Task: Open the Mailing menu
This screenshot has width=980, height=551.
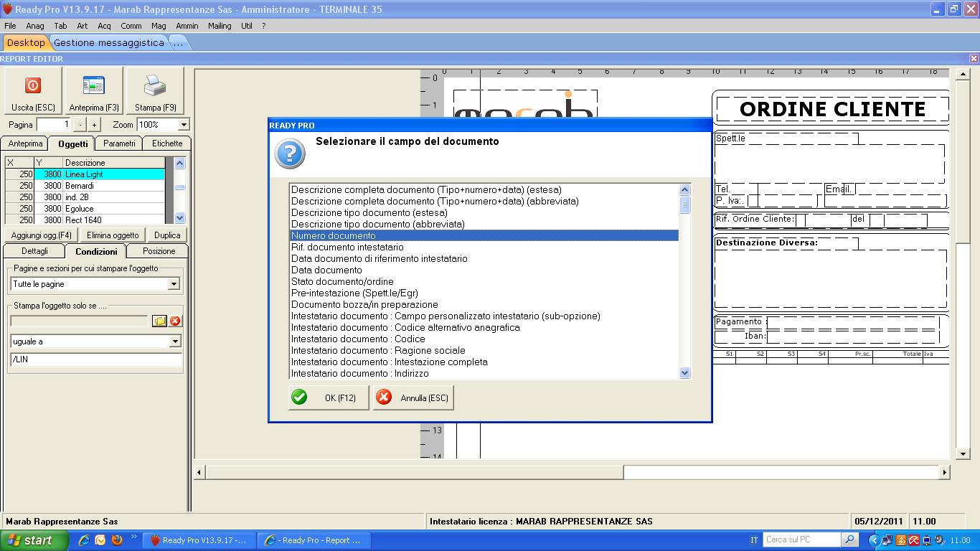Action: (x=220, y=26)
